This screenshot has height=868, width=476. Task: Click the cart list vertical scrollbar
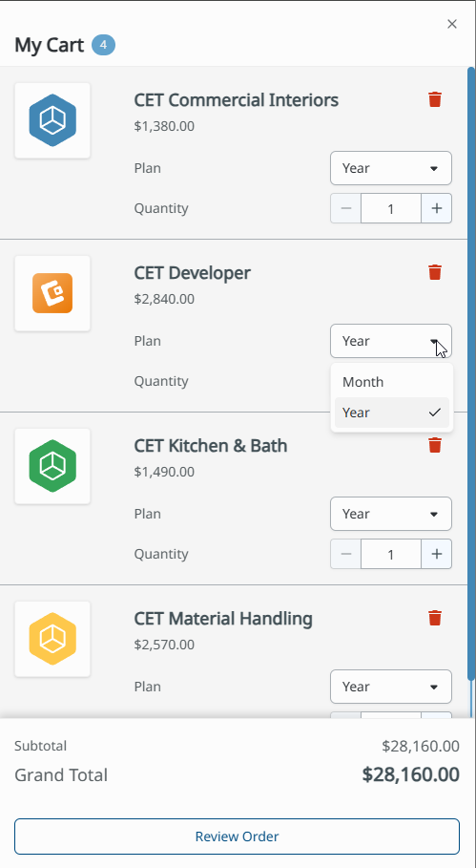point(471,374)
